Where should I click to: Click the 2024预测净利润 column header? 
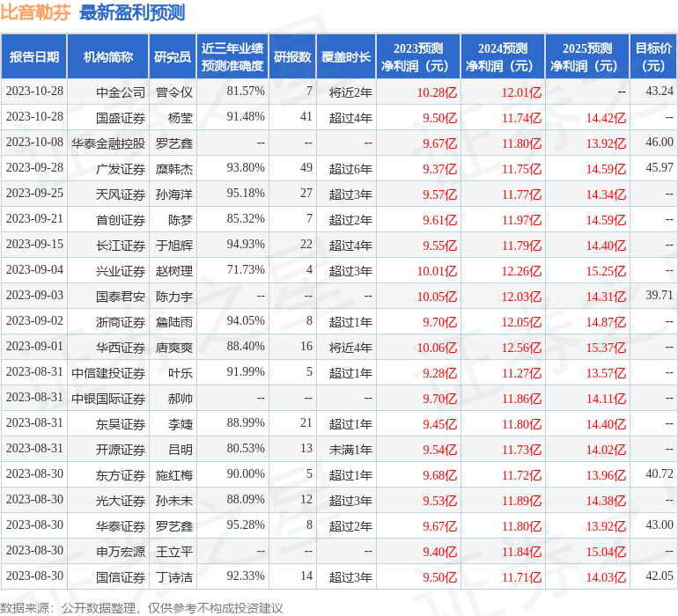coord(503,56)
